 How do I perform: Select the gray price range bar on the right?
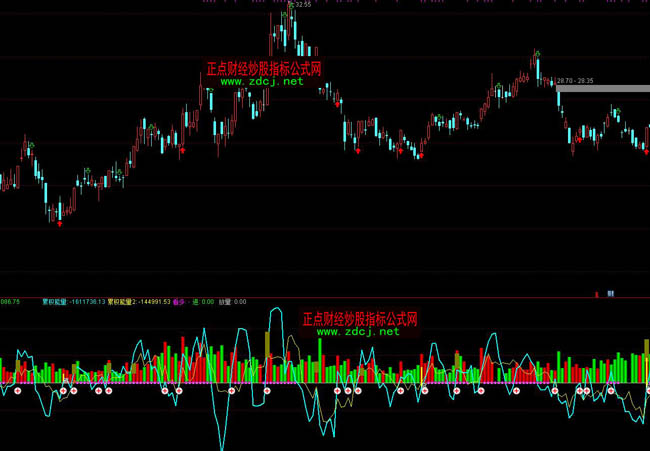(x=602, y=89)
